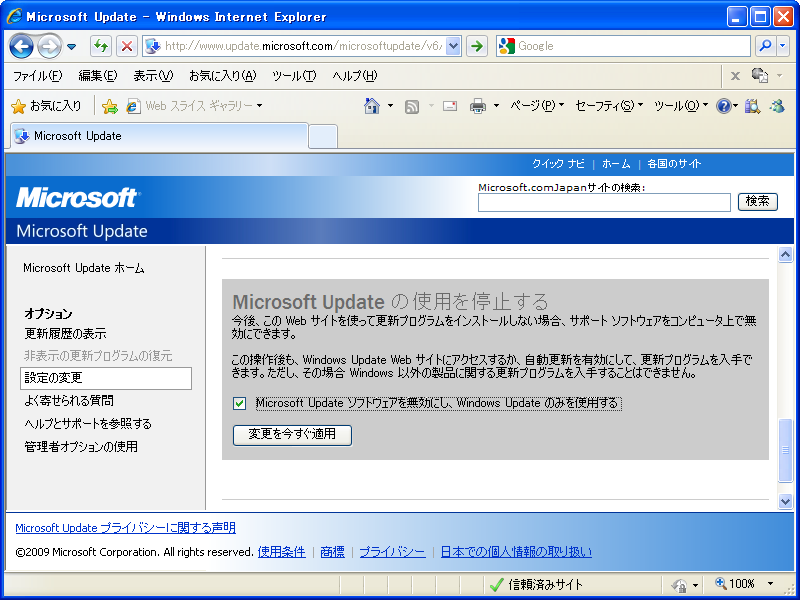Image resolution: width=800 pixels, height=600 pixels.
Task: Click the 商標 footer link
Action: click(333, 552)
